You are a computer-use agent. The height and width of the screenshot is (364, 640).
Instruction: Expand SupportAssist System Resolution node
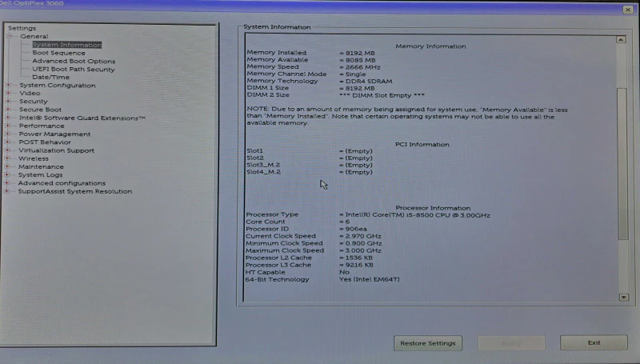7,191
